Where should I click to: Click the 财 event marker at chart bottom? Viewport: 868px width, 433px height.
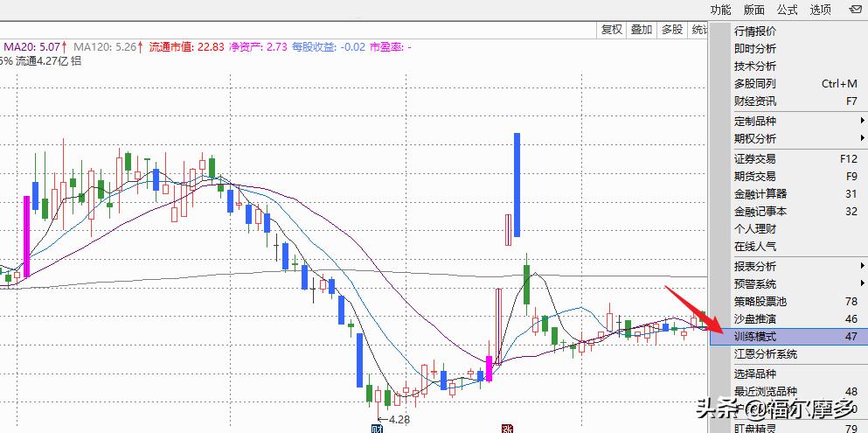[377, 429]
